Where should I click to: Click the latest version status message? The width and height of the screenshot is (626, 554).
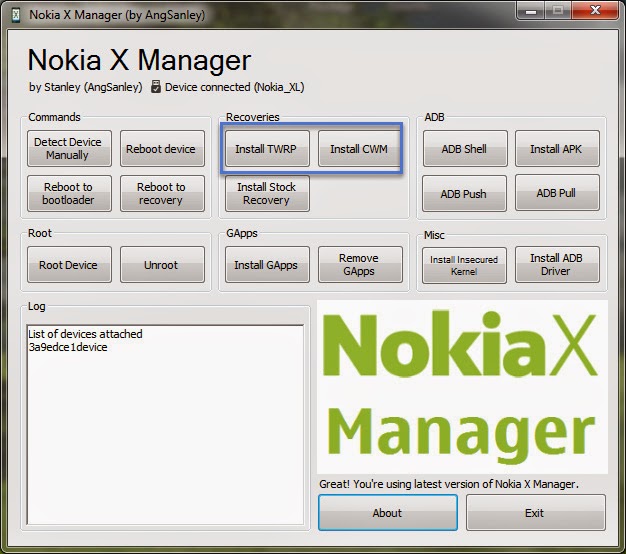449,484
